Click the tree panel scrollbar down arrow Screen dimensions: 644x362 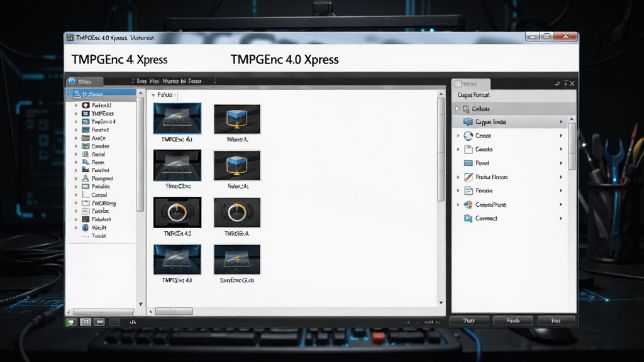[140, 304]
